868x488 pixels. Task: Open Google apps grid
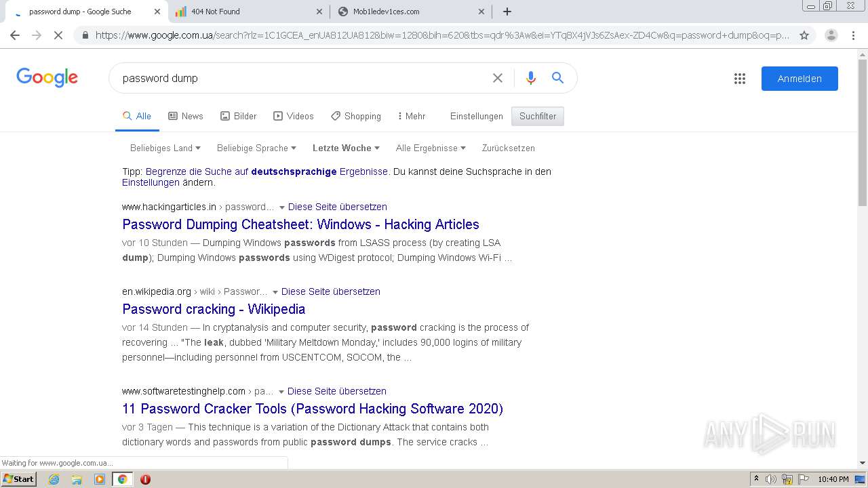pos(740,79)
